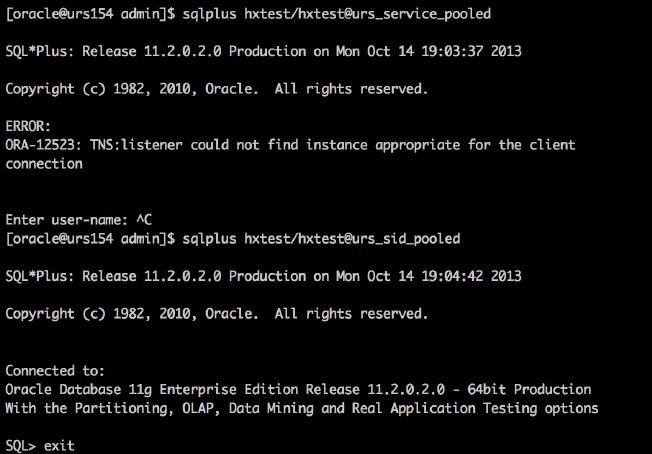
Task: Click the word "connection" on the wrapped line
Action: (42, 163)
